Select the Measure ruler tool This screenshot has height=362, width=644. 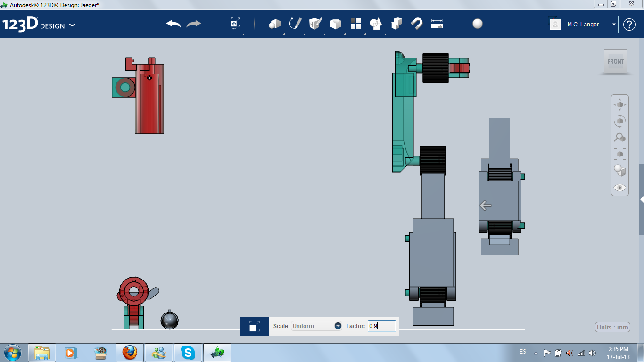coord(437,24)
